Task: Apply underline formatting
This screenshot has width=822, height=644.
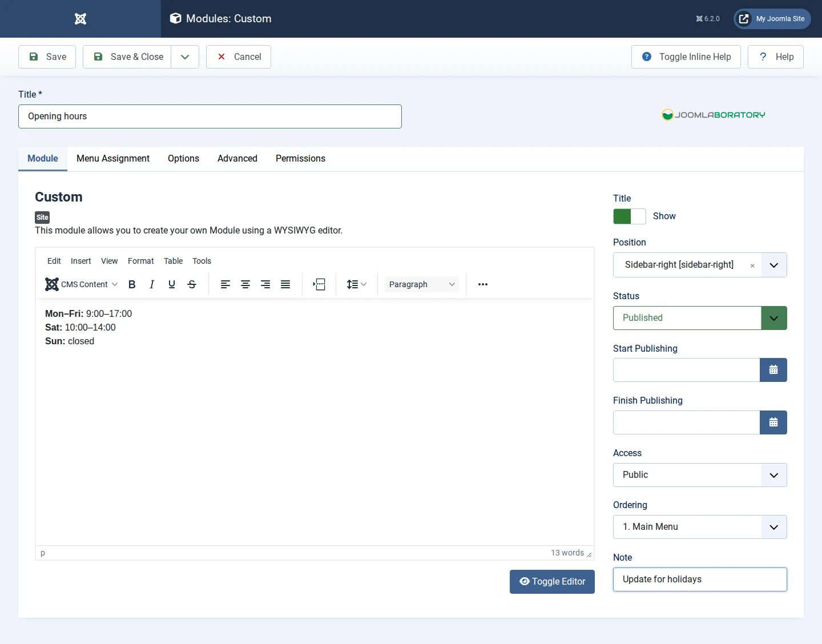Action: click(x=172, y=284)
